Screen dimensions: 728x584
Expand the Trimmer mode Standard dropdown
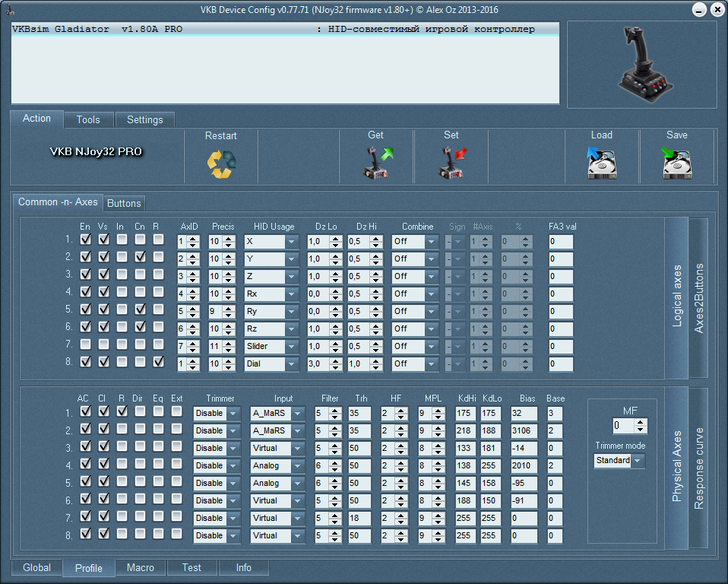619,460
